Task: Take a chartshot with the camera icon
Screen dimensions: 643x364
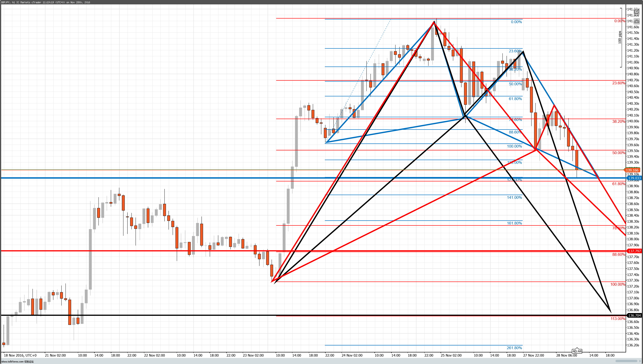Action: click(637, 22)
